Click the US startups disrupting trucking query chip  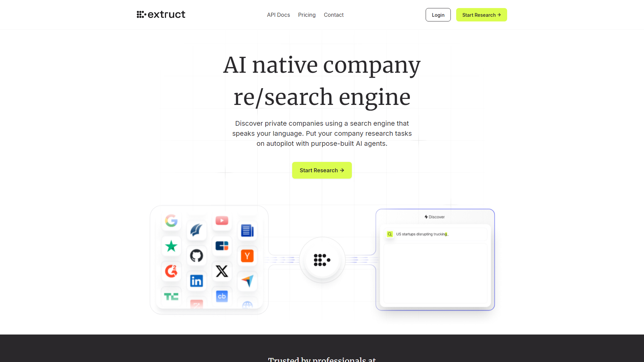[422, 234]
